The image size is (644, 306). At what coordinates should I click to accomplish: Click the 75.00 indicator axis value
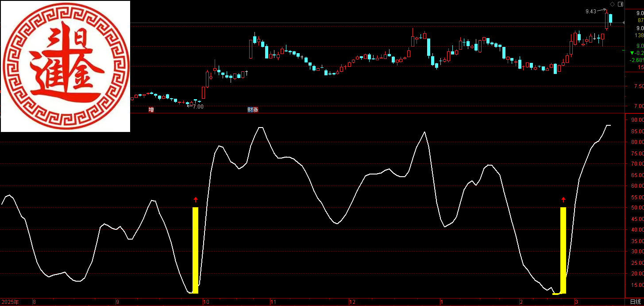click(x=637, y=153)
